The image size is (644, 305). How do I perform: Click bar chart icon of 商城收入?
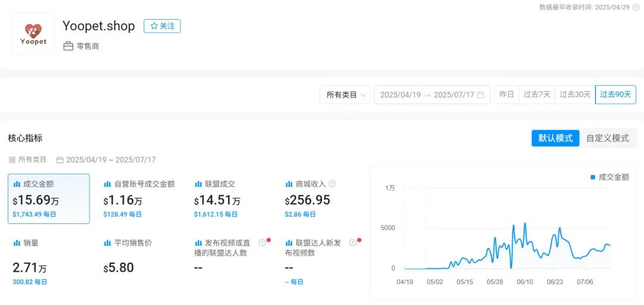[x=289, y=184]
